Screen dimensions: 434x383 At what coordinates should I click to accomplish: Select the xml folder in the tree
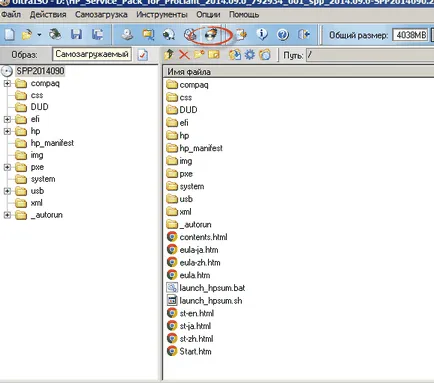36,203
